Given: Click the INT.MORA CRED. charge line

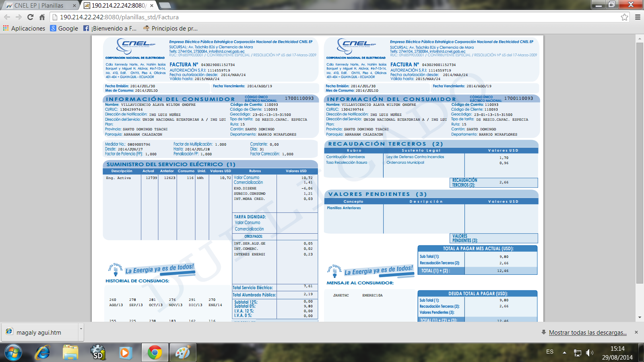Looking at the screenshot, I should [x=249, y=199].
